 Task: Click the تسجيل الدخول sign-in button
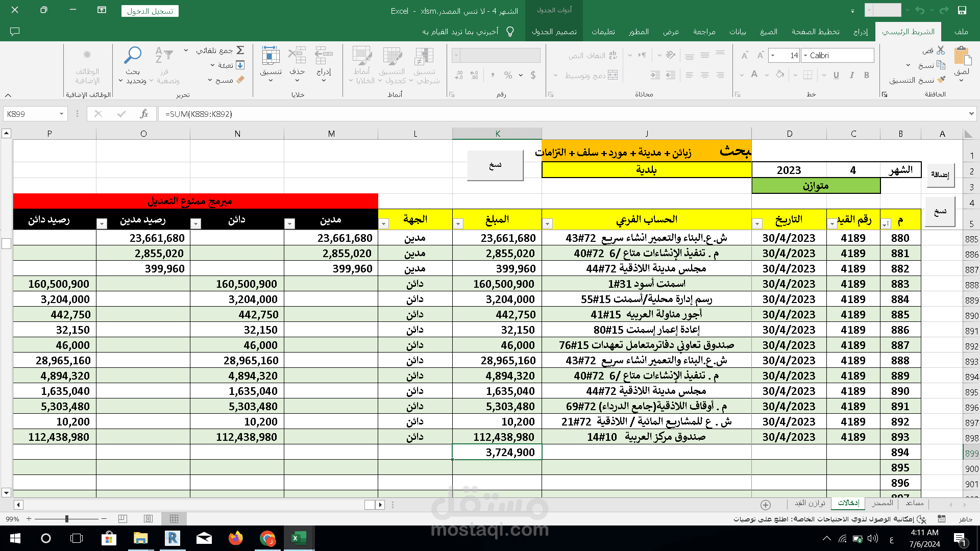click(150, 11)
